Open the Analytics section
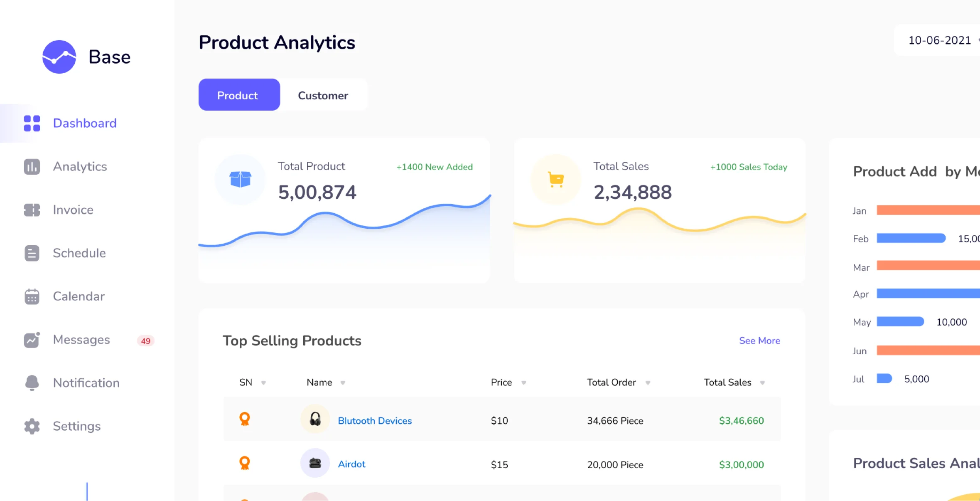Screen dimensions: 980x501 [x=79, y=166]
